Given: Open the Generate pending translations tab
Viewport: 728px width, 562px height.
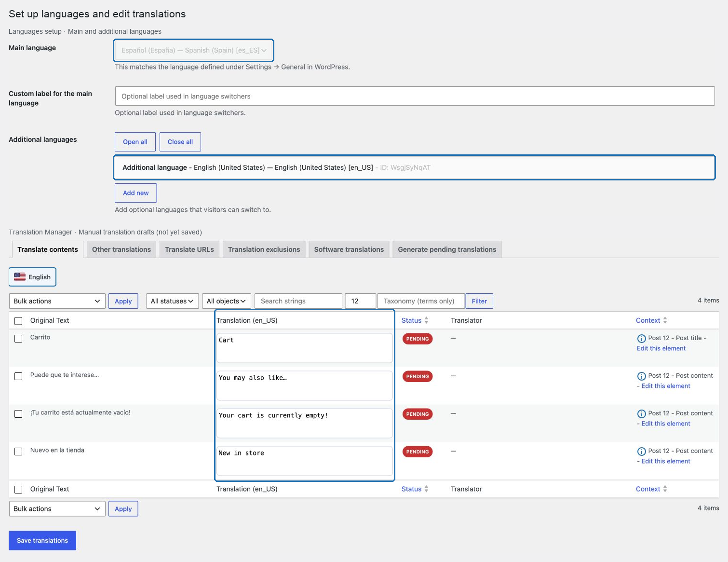Looking at the screenshot, I should 447,249.
